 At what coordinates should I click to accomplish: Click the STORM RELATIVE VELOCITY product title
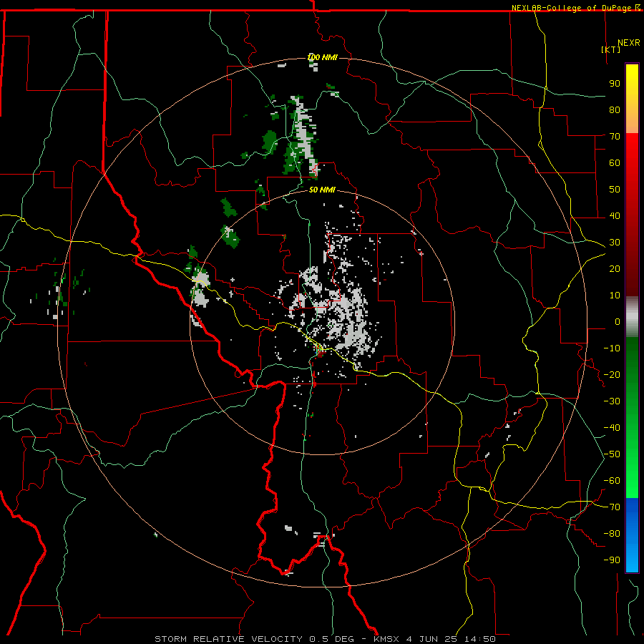228,639
